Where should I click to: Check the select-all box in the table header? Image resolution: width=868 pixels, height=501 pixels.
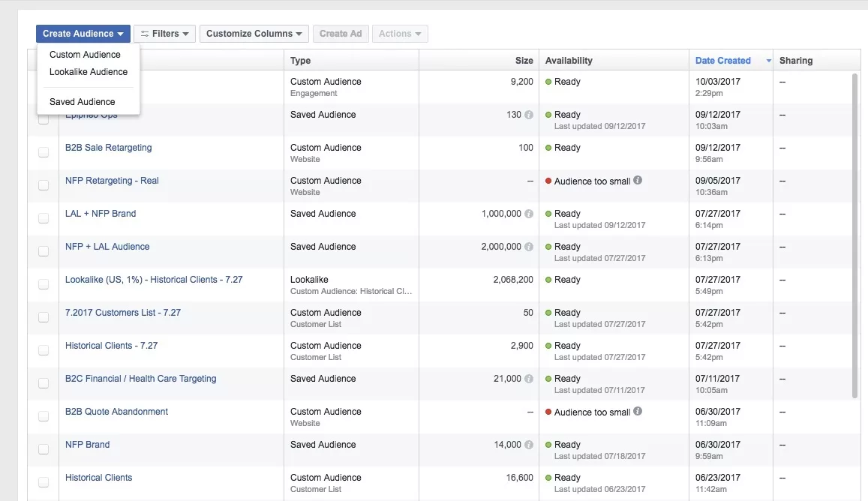43,60
